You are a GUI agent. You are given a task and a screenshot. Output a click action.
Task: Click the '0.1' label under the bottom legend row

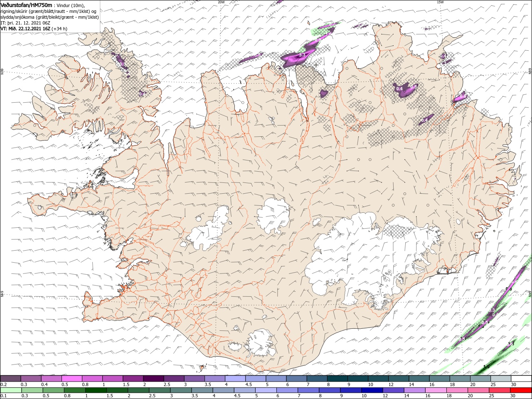click(4, 397)
